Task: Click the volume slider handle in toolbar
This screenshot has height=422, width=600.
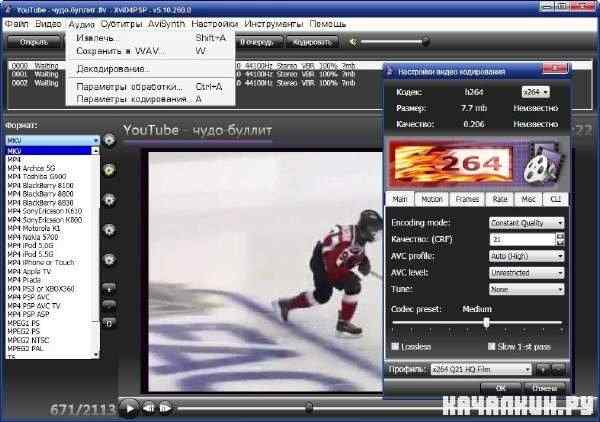Action: pos(425,41)
